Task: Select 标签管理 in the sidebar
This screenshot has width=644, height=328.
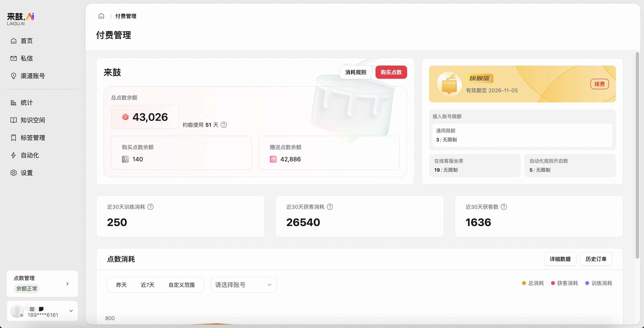Action: (x=33, y=138)
